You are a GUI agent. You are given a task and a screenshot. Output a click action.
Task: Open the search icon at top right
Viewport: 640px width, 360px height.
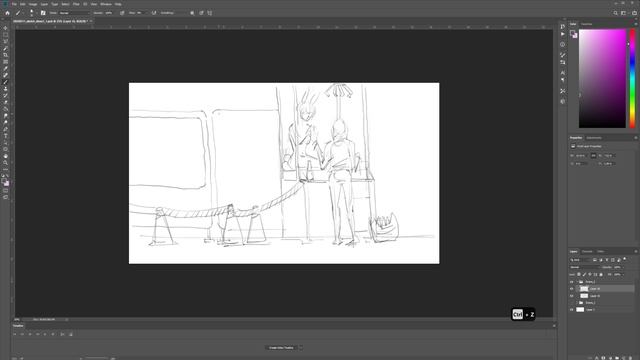(x=616, y=13)
